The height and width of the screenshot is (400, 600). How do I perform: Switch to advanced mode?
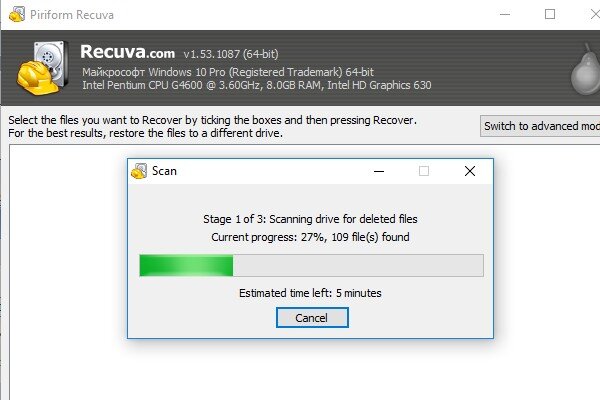click(x=540, y=126)
